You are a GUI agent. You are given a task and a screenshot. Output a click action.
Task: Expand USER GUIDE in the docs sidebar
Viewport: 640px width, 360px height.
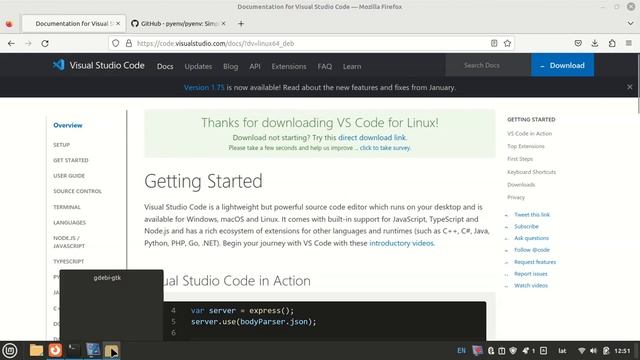coord(69,176)
